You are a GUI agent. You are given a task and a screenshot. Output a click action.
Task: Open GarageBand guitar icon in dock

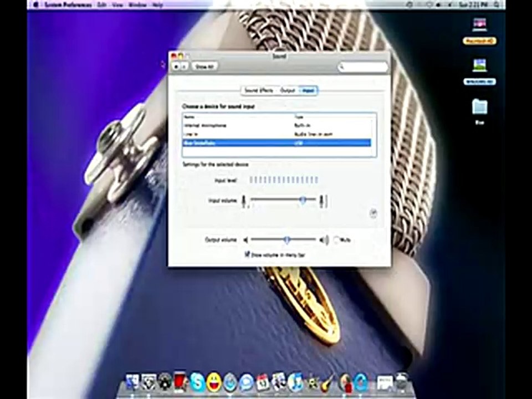click(329, 383)
